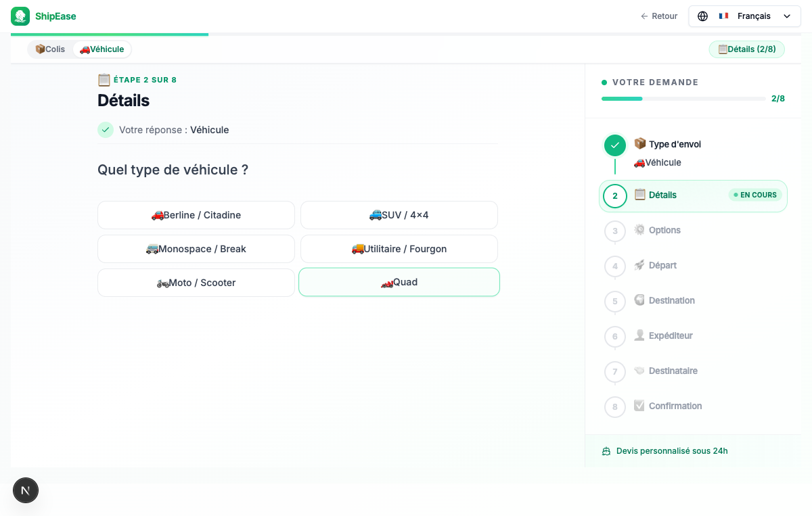This screenshot has width=812, height=516.
Task: Click the Votre demande progress bar
Action: click(x=683, y=99)
